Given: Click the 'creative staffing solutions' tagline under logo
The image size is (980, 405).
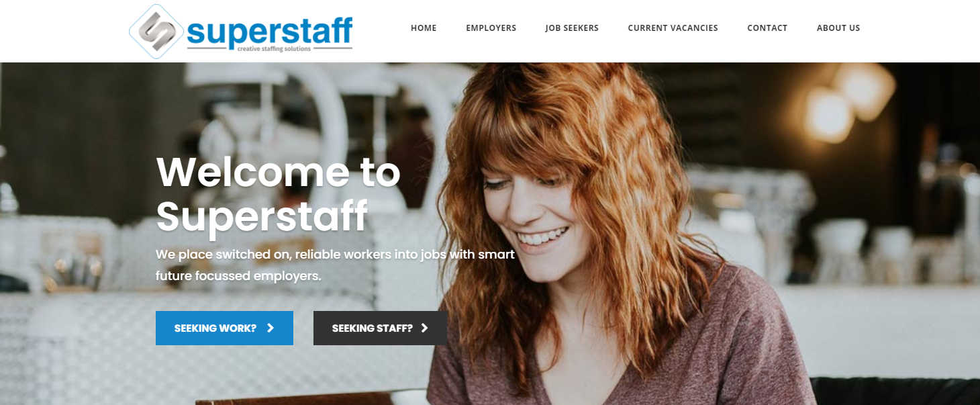Looking at the screenshot, I should click(x=279, y=48).
